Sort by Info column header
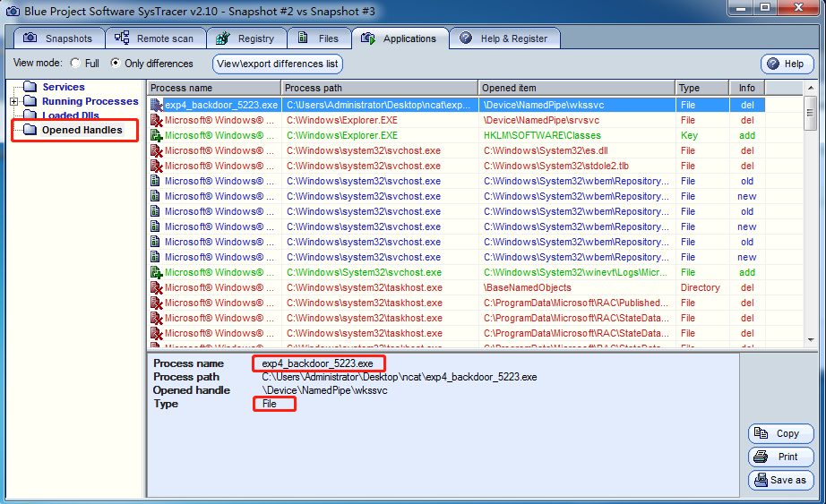Screen dimensions: 826x504 pos(747,88)
